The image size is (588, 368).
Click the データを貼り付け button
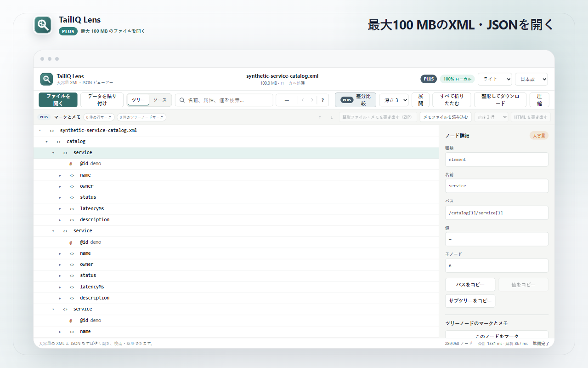102,100
